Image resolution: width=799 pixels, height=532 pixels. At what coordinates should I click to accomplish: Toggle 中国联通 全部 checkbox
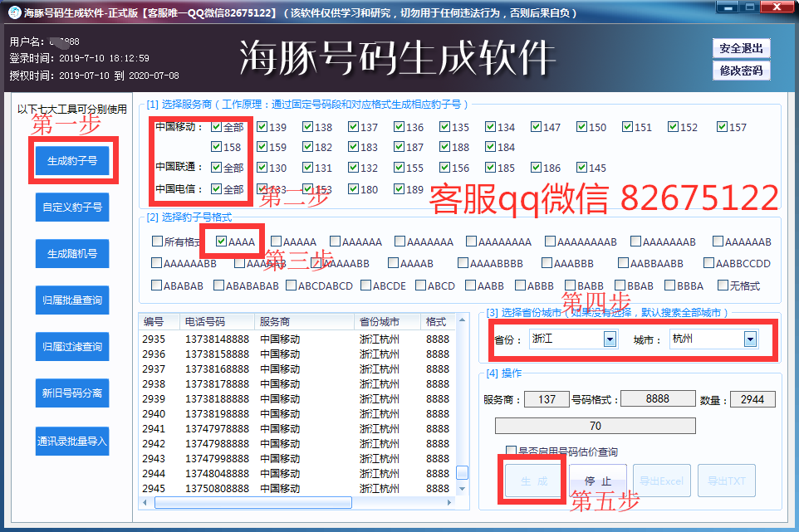point(217,168)
